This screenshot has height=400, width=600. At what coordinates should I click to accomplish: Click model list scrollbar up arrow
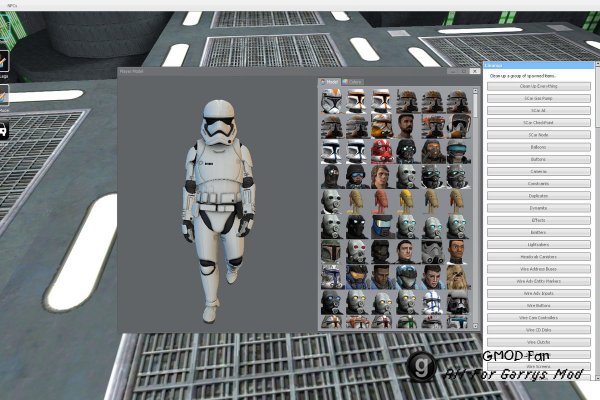click(x=475, y=91)
